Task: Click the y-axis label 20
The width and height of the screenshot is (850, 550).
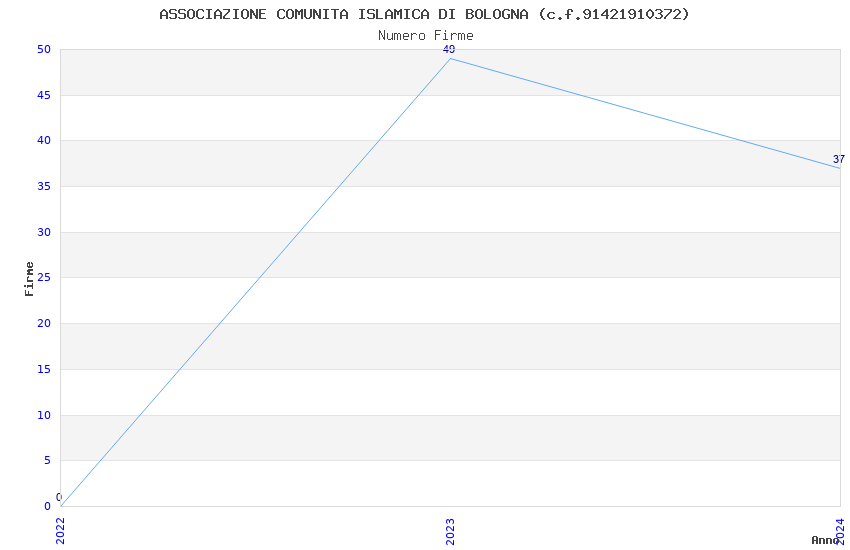Action: coord(44,323)
